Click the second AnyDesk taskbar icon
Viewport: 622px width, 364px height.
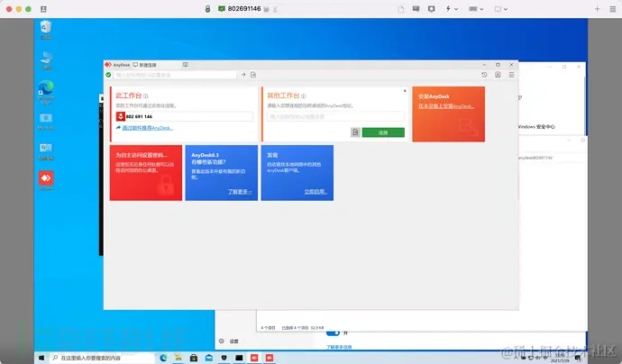(270, 358)
